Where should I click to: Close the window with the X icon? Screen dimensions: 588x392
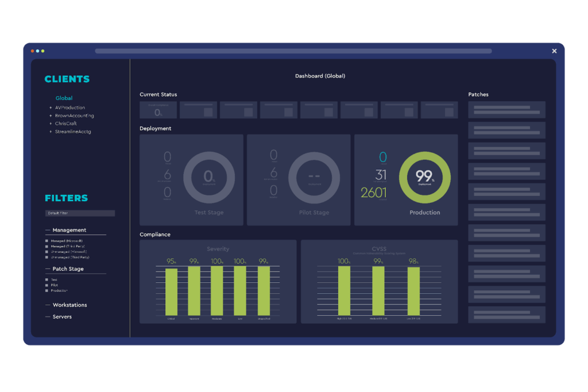pyautogui.click(x=554, y=51)
